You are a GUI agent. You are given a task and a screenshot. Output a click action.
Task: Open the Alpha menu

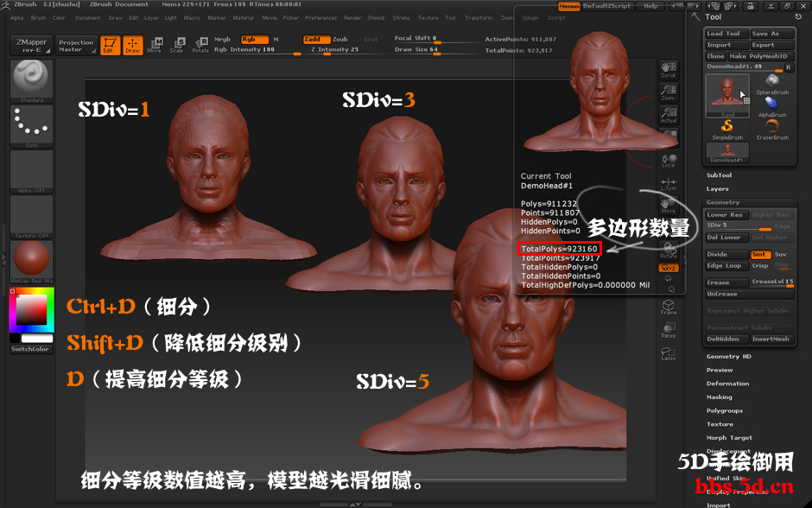click(16, 17)
